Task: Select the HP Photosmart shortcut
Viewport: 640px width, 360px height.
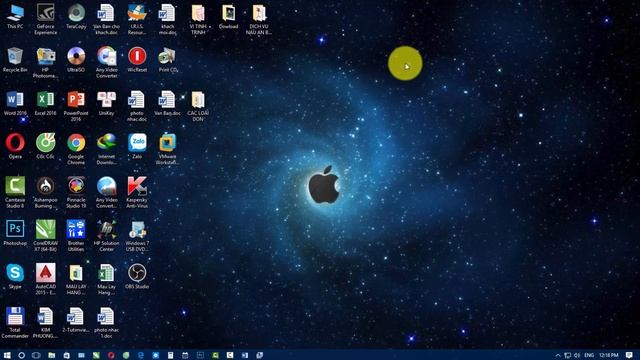Action: 45,62
